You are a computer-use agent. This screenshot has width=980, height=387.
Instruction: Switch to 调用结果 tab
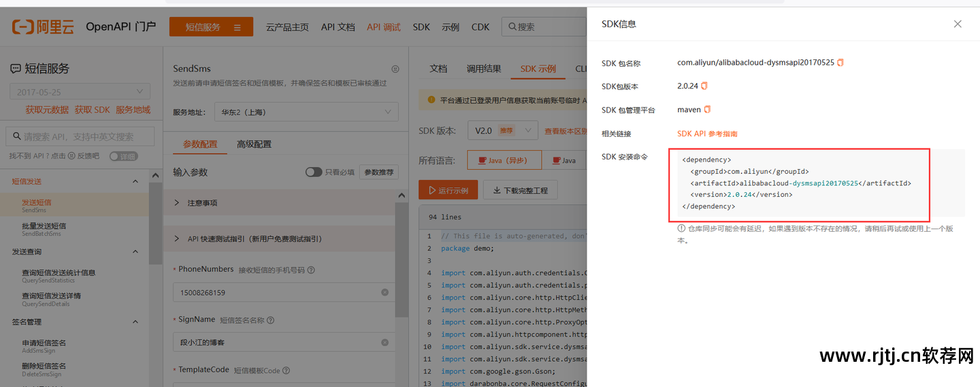[x=484, y=69]
